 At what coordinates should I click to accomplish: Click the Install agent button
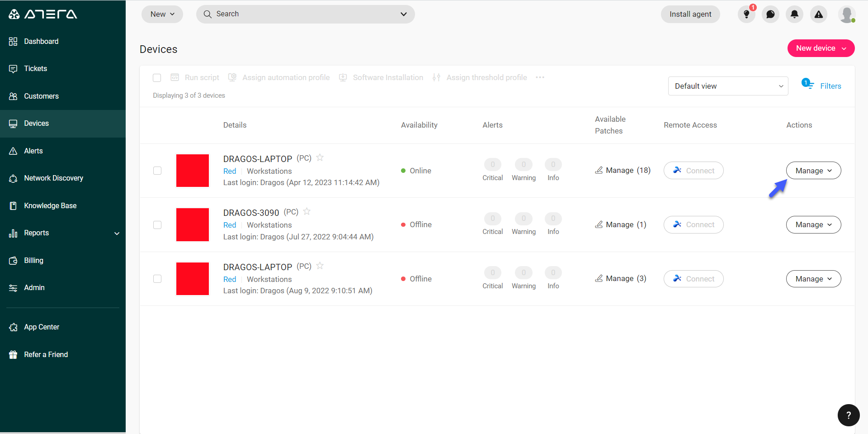point(690,14)
